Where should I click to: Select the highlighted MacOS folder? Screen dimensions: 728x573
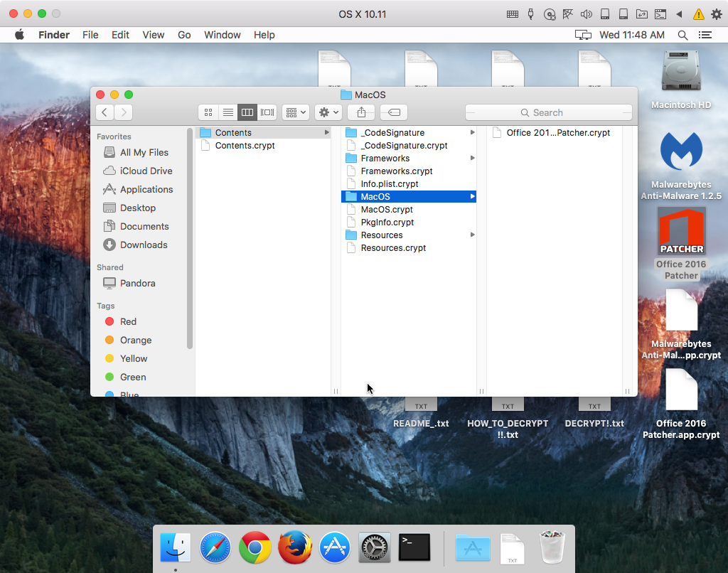409,196
